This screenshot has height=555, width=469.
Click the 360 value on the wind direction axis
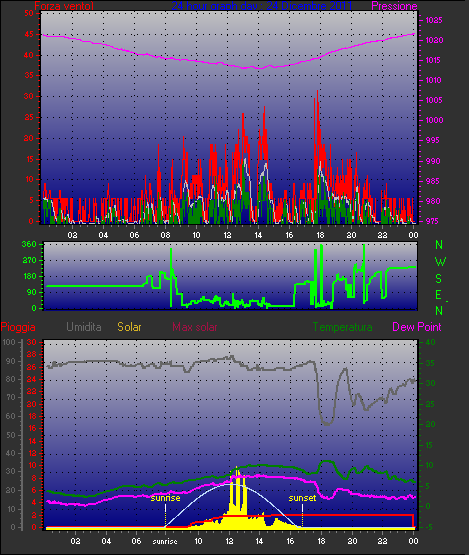(29, 244)
